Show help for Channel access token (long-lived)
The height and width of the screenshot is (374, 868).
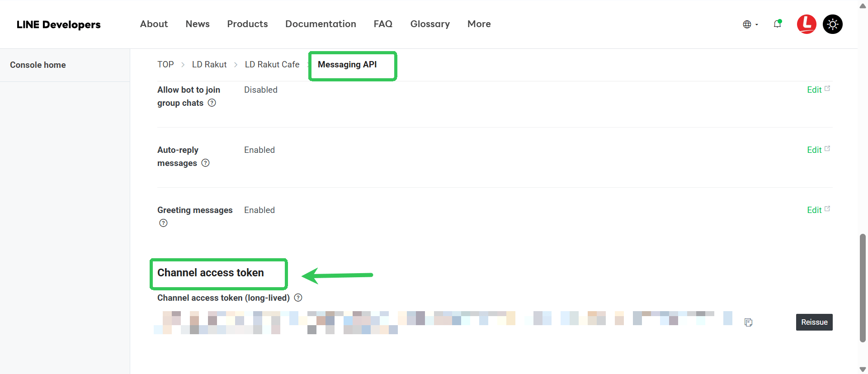(298, 298)
